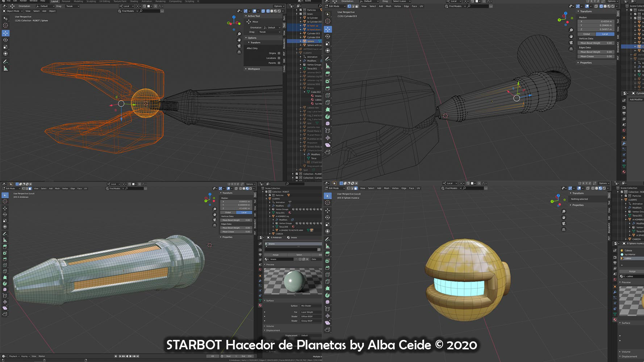
Task: Open UV Editing workspace tab
Action: pyautogui.click(x=104, y=1)
